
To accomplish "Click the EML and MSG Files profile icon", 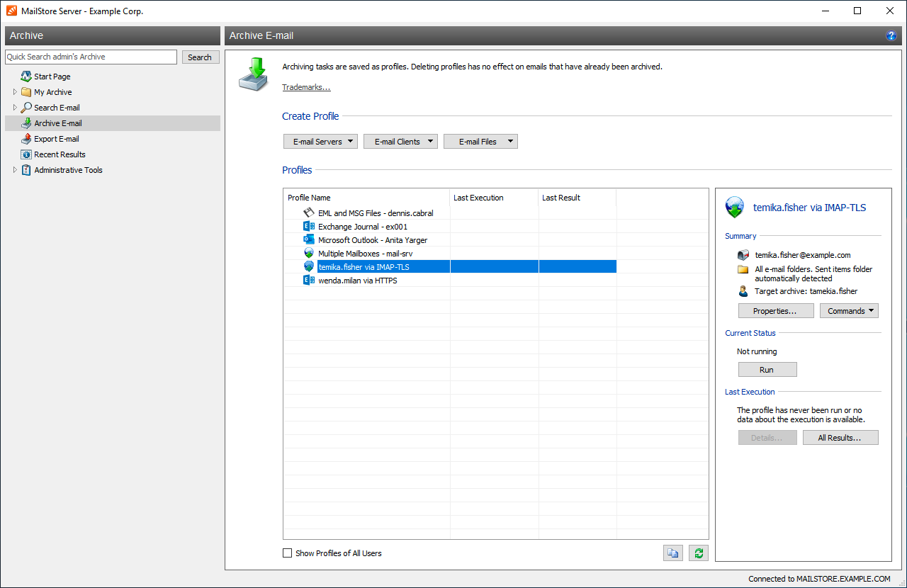I will pos(308,213).
